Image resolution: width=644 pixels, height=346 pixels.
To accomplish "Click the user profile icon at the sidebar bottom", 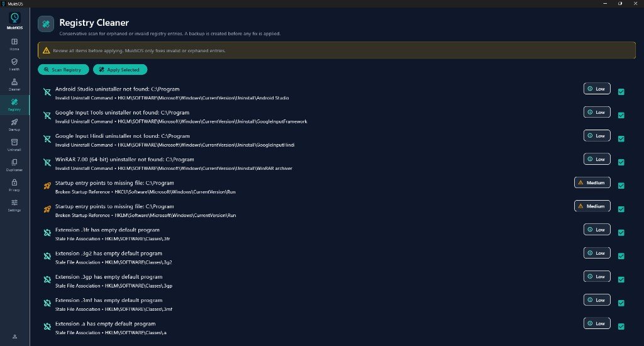I will [x=15, y=337].
